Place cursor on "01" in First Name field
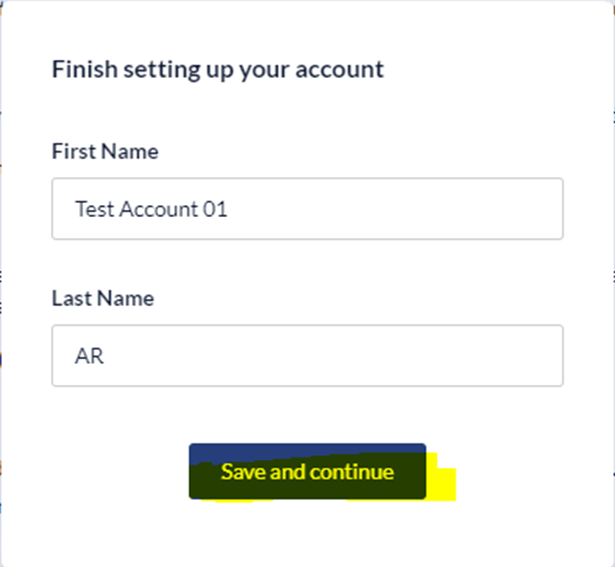The image size is (615, 567). pyautogui.click(x=214, y=210)
